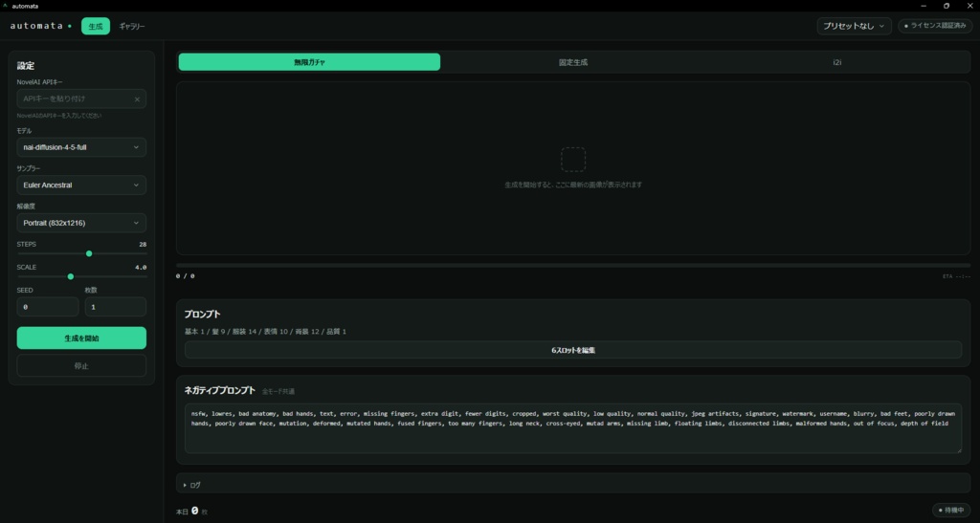Clear the API key field with the X icon
This screenshot has width=980, height=523.
pos(137,99)
